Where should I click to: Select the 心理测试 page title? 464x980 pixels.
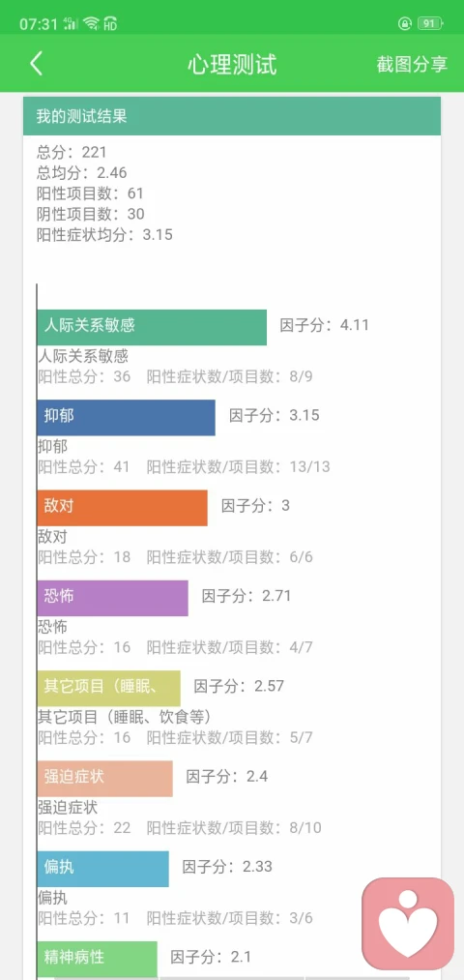(x=232, y=65)
